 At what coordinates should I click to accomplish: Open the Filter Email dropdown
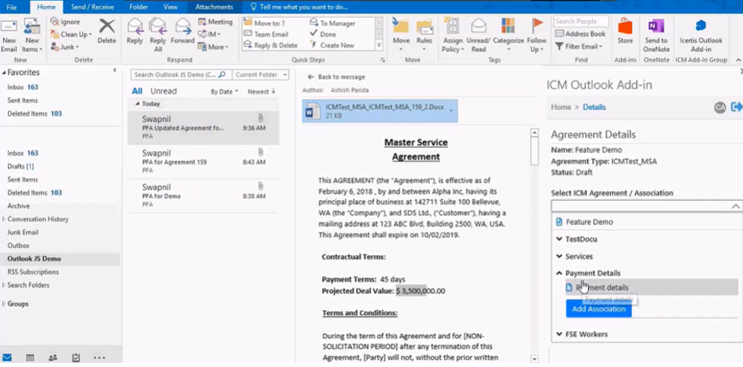579,46
